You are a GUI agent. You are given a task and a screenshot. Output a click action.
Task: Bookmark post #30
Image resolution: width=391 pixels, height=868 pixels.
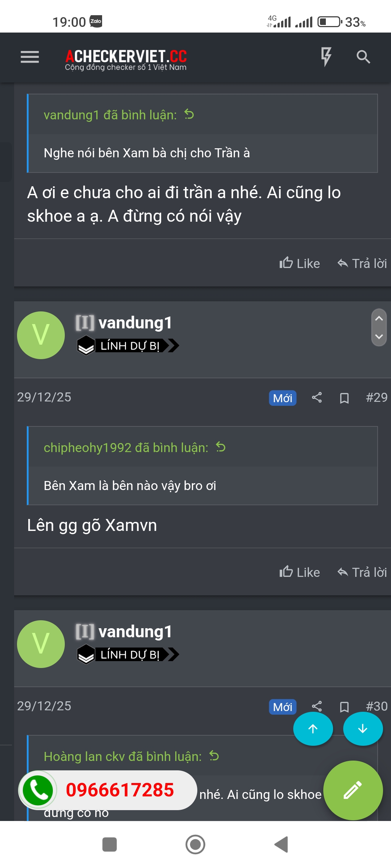344,707
